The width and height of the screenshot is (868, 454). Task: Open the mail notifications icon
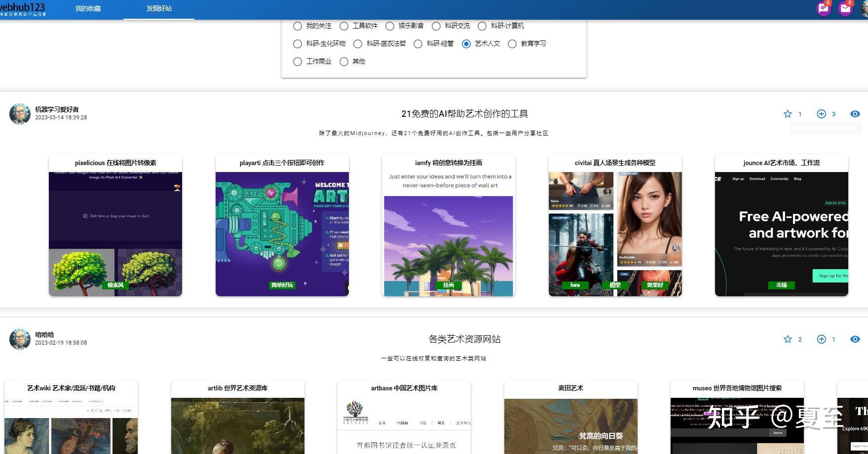pos(846,8)
